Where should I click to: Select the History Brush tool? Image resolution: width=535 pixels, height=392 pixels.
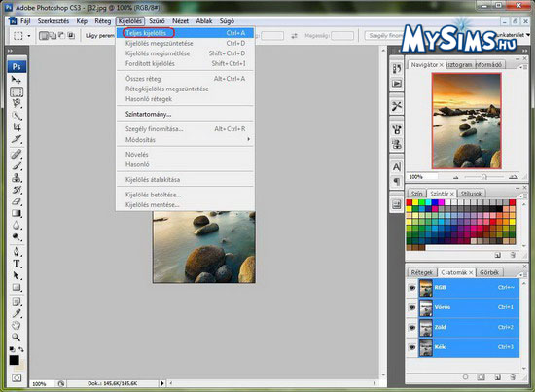pyautogui.click(x=17, y=190)
